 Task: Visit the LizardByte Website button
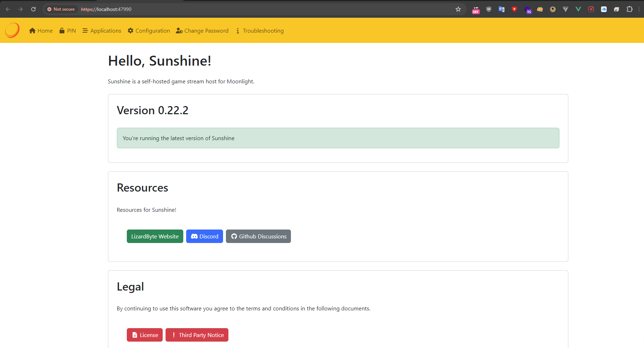155,236
